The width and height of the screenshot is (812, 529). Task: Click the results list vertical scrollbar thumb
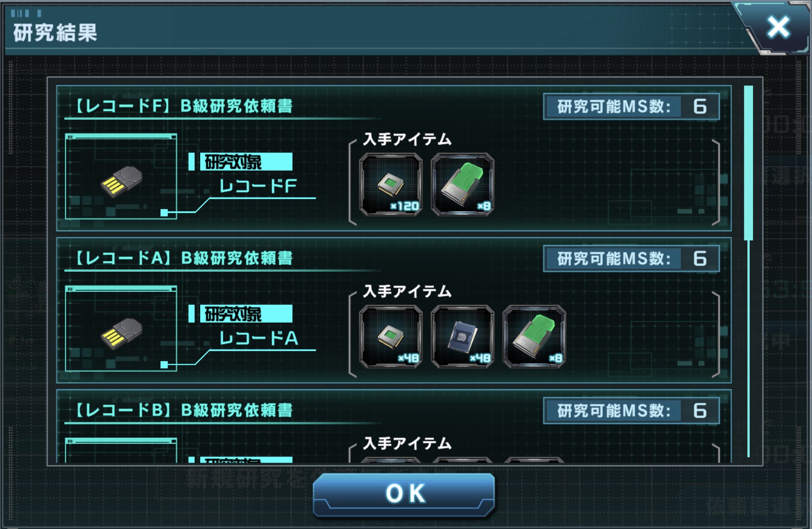(748, 163)
